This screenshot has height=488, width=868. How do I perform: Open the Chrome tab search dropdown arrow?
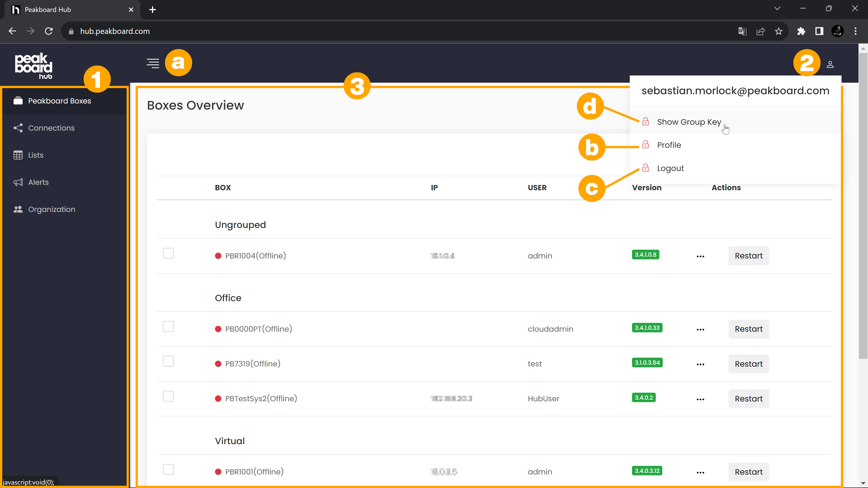click(777, 8)
